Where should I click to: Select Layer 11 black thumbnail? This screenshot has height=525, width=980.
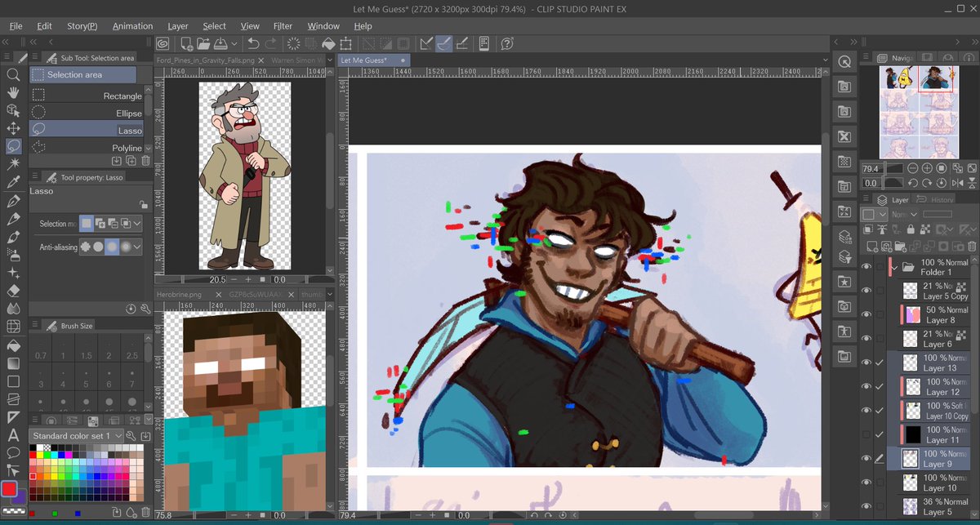pos(911,434)
